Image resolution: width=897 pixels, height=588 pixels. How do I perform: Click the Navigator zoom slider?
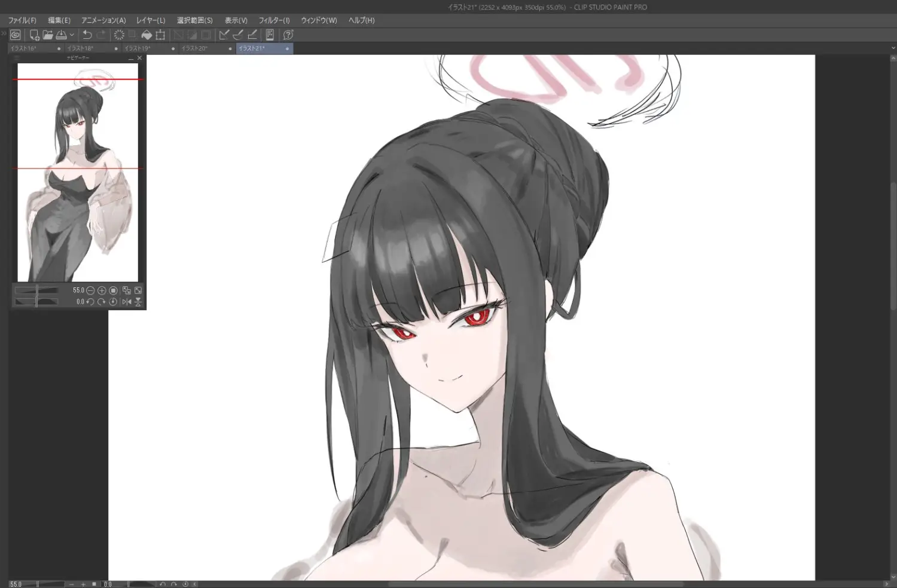pyautogui.click(x=36, y=290)
